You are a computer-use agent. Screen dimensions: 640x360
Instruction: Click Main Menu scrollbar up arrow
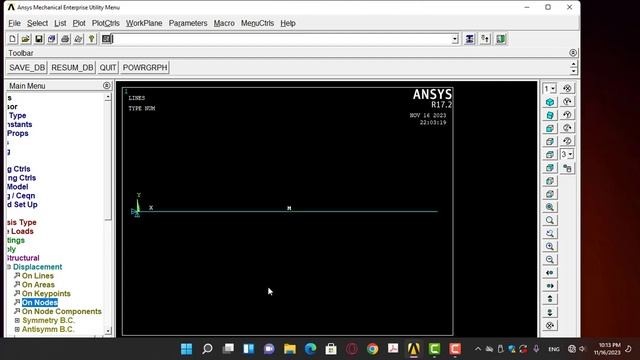point(108,97)
